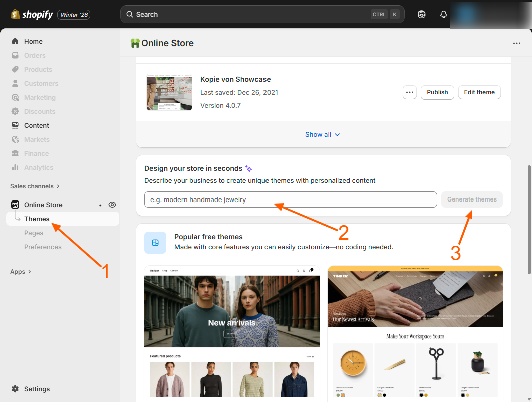The width and height of the screenshot is (532, 402).
Task: Open Kopie von Showcase theme thumbnail
Action: point(169,92)
